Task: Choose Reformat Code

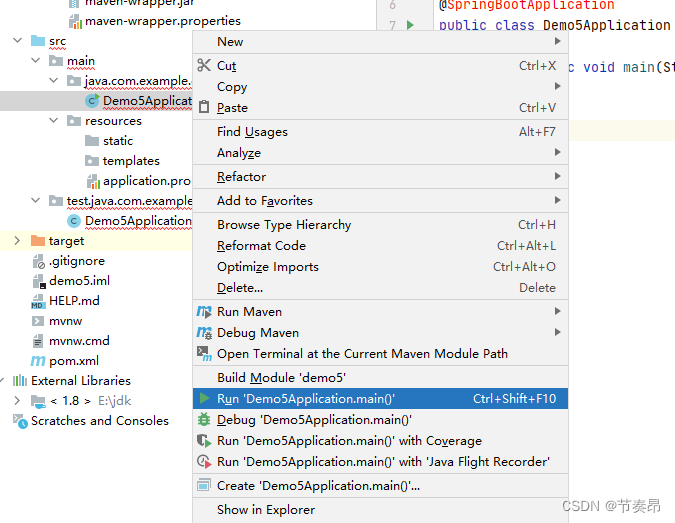Action: pos(380,246)
